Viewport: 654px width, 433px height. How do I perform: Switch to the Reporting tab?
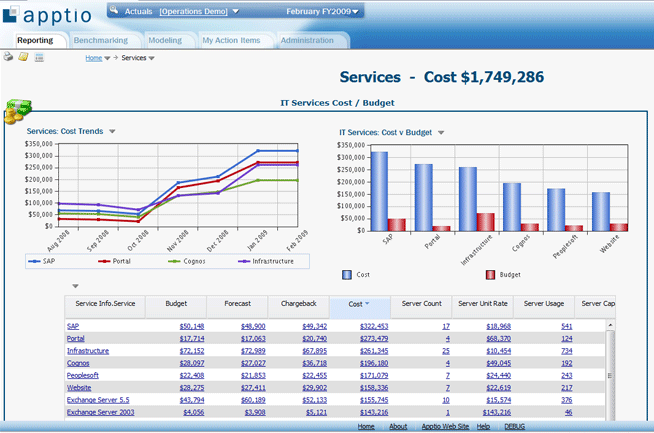[35, 40]
